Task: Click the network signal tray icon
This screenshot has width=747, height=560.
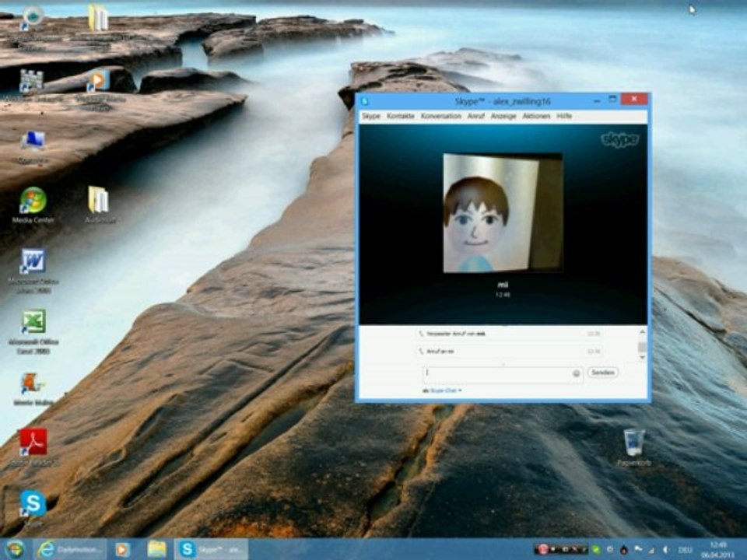Action: pyautogui.click(x=651, y=550)
